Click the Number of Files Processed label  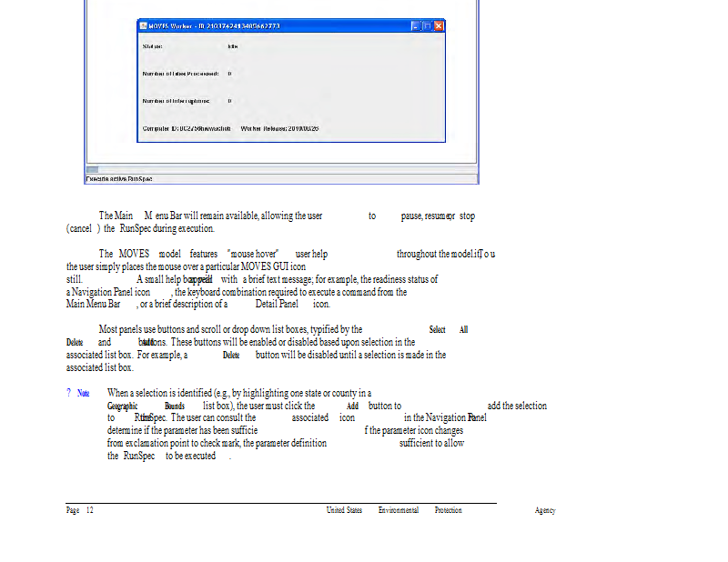(180, 73)
